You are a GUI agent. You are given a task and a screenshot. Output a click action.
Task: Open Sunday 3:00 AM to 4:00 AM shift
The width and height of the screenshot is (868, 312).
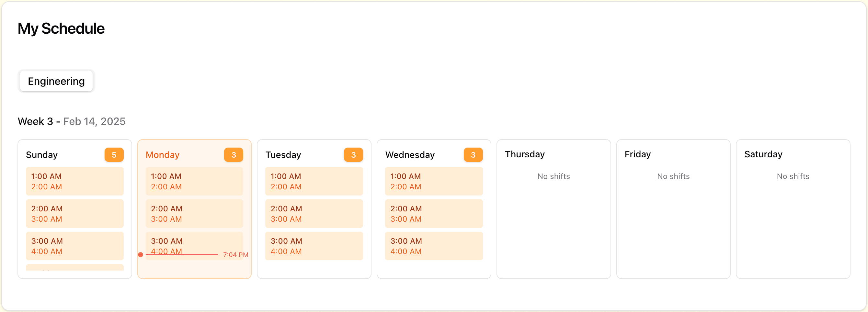tap(75, 246)
